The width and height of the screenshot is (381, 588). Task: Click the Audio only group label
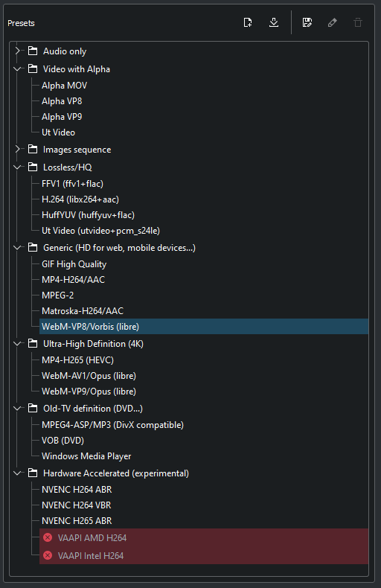65,51
